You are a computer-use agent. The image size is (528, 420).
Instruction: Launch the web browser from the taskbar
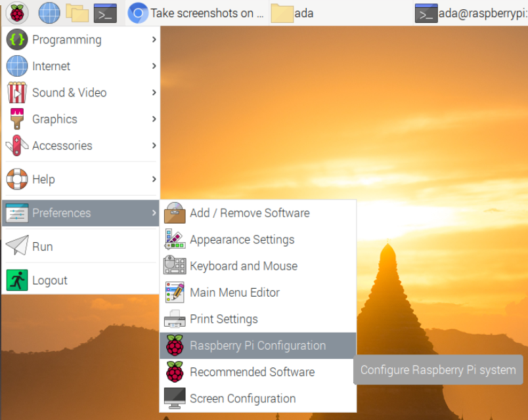point(48,12)
